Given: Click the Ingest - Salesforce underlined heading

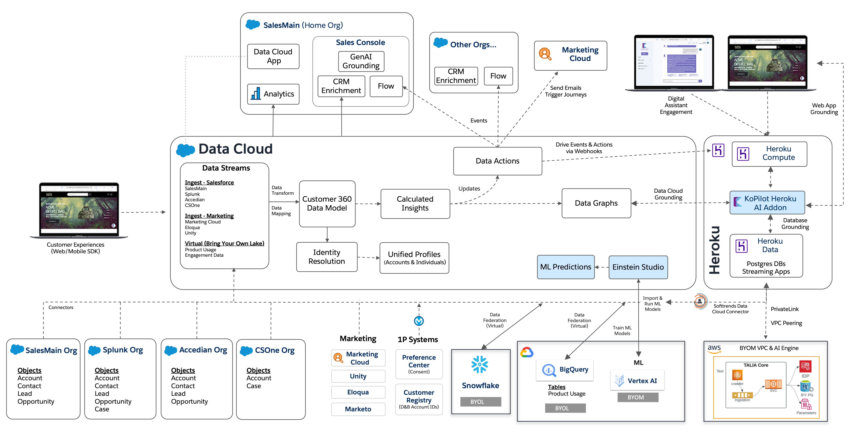Looking at the screenshot, I should pos(209,182).
